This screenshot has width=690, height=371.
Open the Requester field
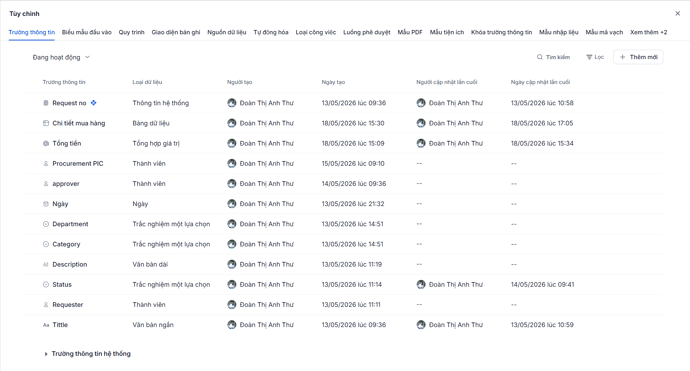pyautogui.click(x=68, y=305)
